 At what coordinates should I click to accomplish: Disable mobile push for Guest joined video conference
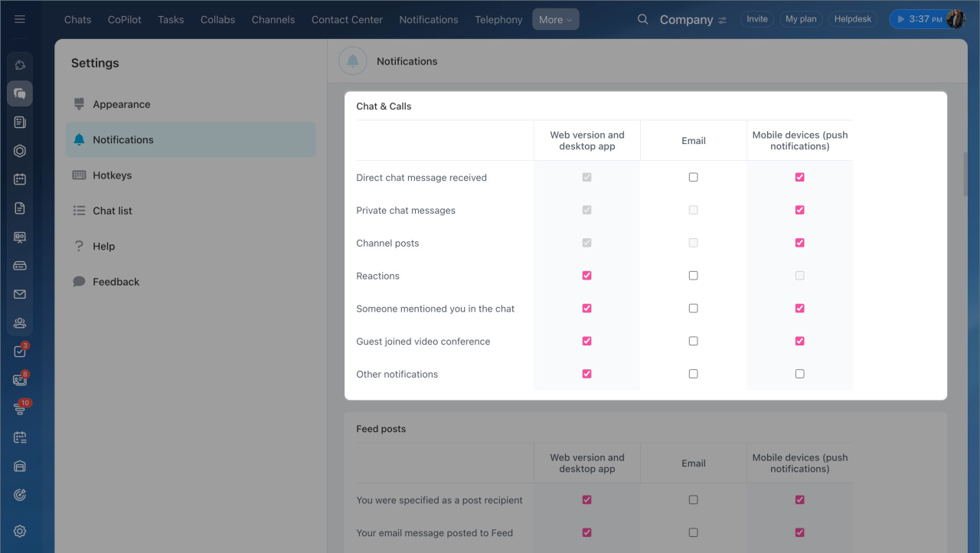point(799,341)
